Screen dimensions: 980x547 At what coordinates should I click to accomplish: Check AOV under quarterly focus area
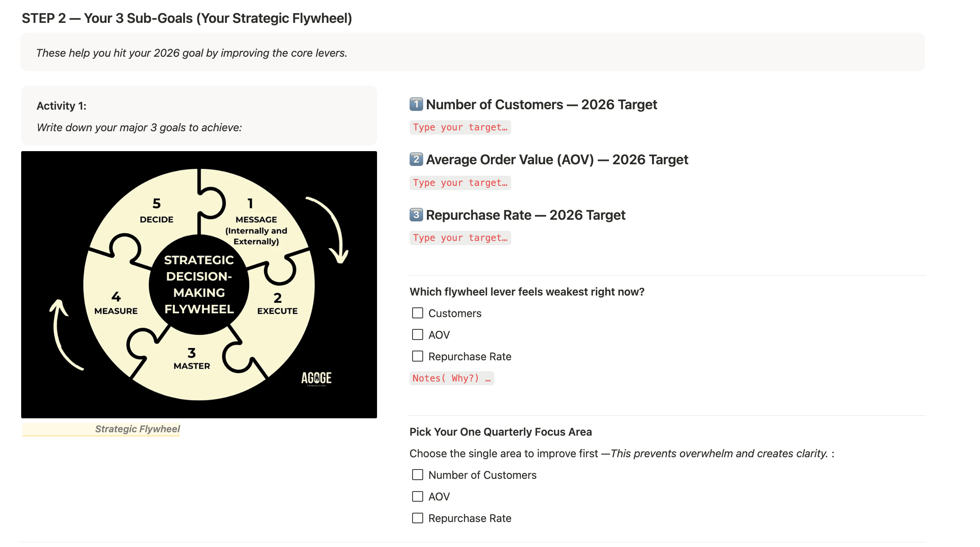[418, 496]
